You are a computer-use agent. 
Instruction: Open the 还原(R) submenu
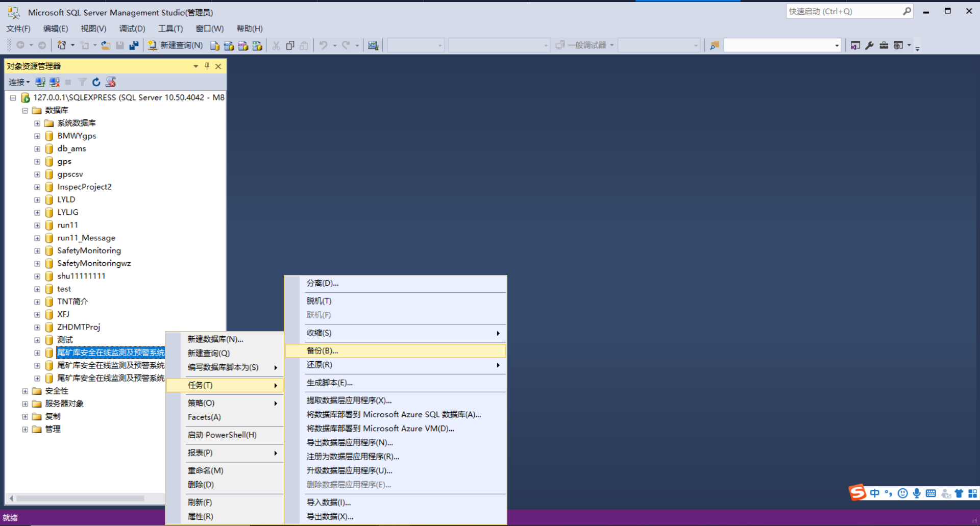tap(396, 365)
